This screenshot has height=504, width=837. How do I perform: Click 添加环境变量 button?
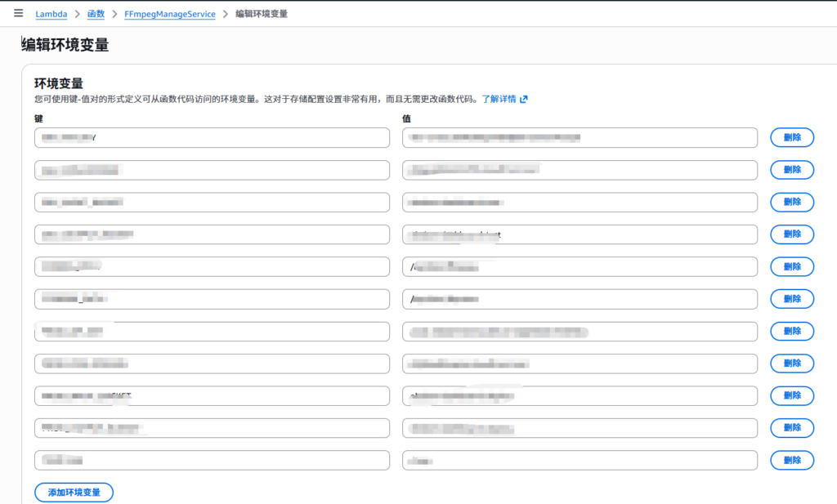coord(74,493)
